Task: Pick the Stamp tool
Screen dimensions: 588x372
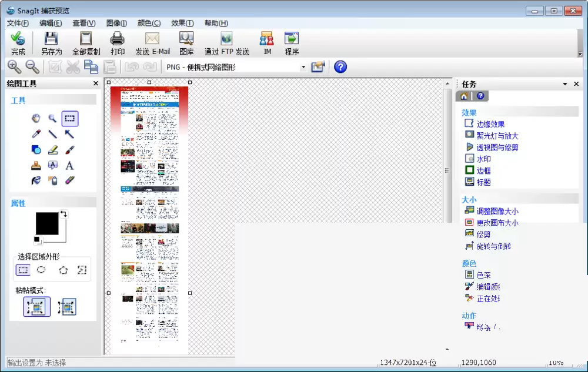Action: pos(36,165)
